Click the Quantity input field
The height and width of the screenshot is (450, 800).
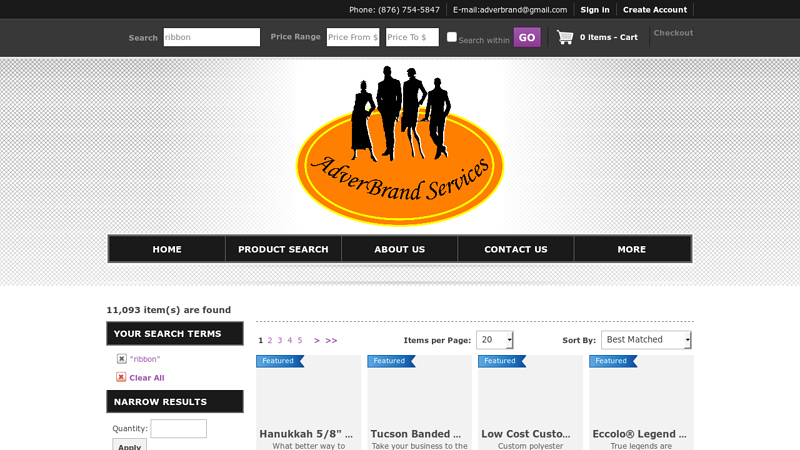178,428
